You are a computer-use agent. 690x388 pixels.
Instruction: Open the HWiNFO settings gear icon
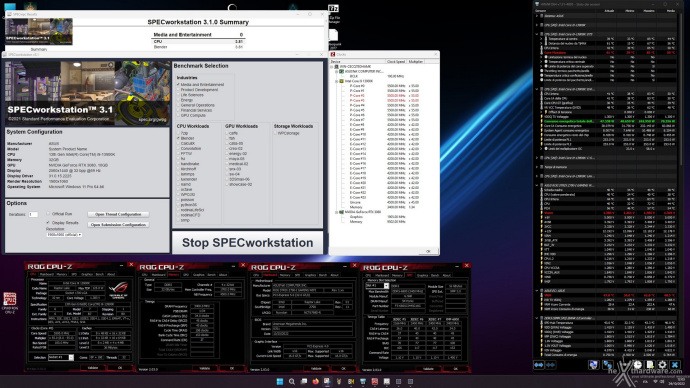click(662, 365)
